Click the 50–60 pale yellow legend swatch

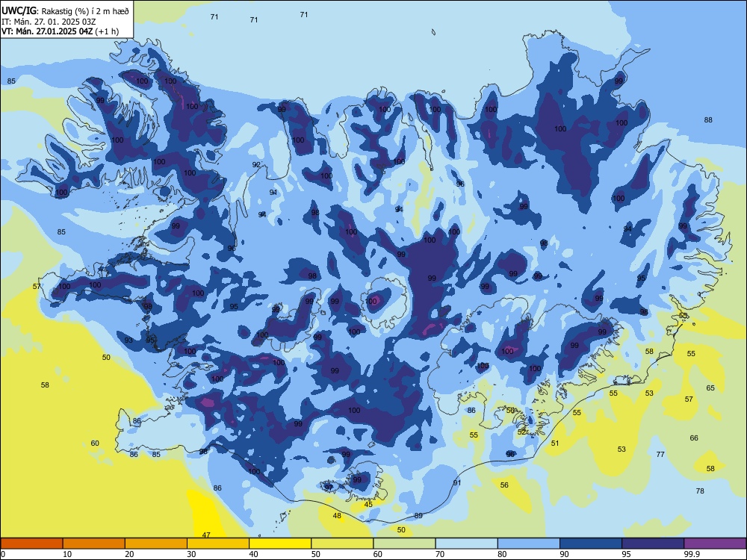(342, 544)
